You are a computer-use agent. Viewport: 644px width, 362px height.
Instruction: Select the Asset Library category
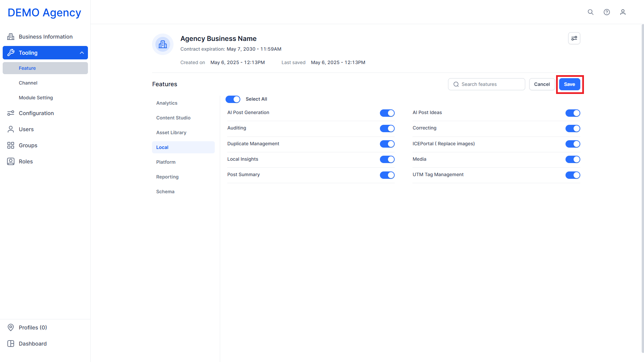click(x=183, y=133)
